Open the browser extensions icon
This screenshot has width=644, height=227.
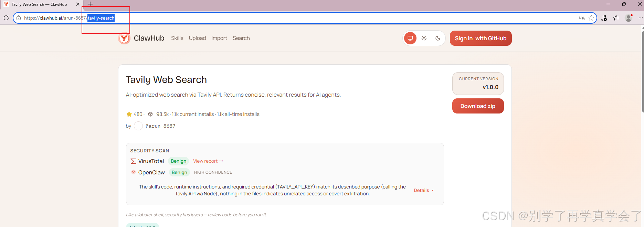click(x=604, y=18)
